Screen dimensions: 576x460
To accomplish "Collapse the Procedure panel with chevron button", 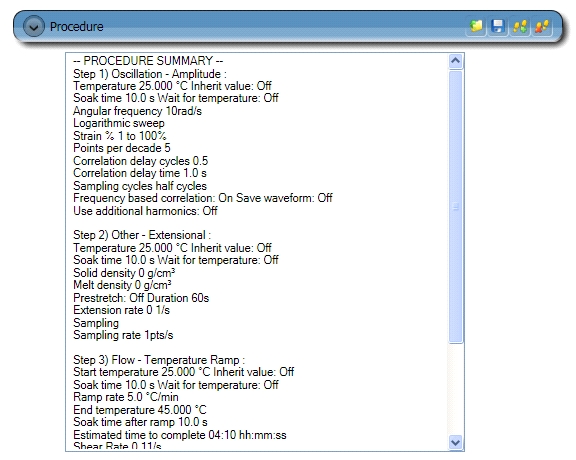I will pyautogui.click(x=34, y=27).
